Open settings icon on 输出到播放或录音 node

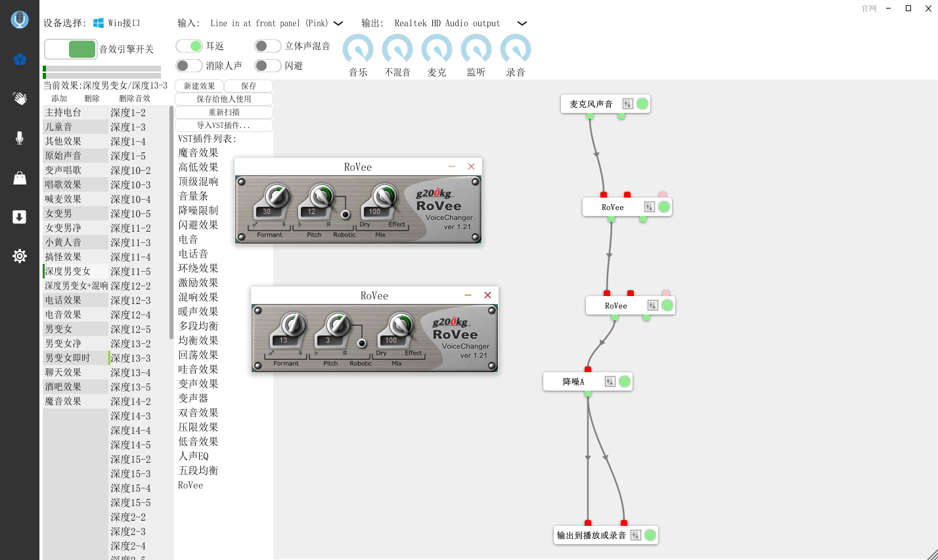(635, 535)
